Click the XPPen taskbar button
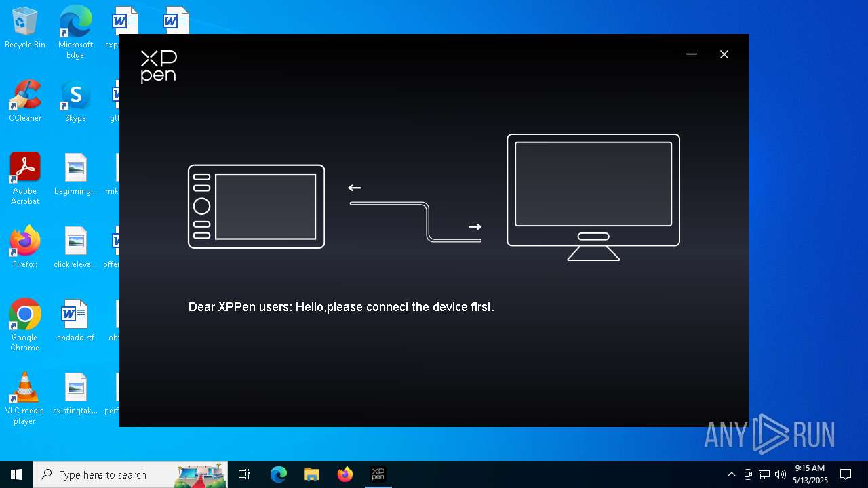The image size is (868, 488). point(378,474)
